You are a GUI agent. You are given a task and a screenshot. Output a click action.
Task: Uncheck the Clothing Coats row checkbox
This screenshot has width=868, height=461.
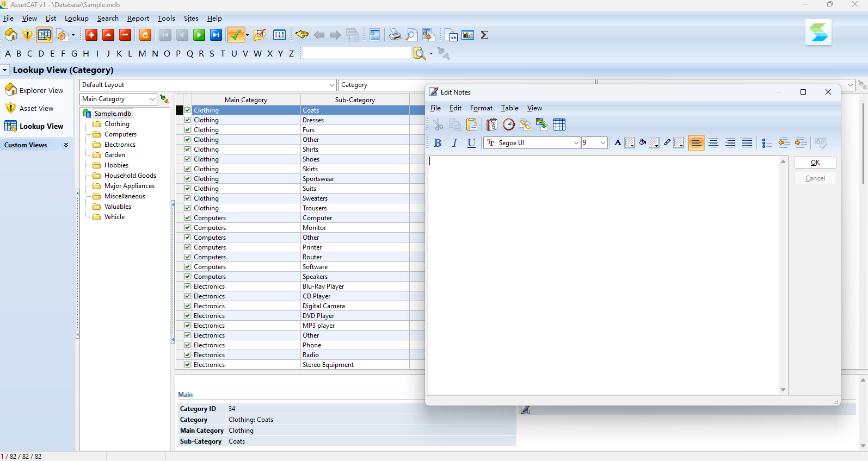point(188,110)
